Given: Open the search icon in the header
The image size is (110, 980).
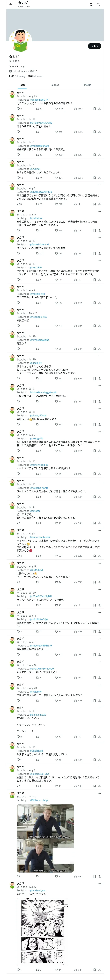Looking at the screenshot, I should click(98, 5).
